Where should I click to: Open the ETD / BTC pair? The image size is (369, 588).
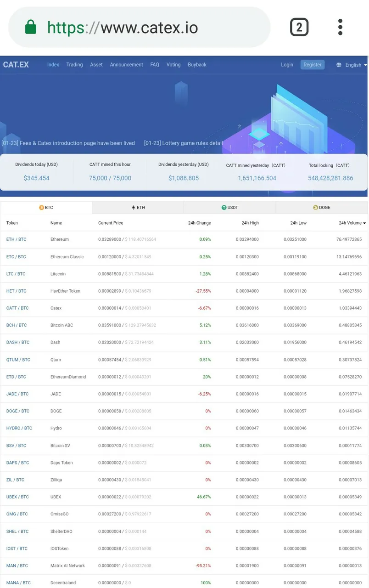point(16,377)
